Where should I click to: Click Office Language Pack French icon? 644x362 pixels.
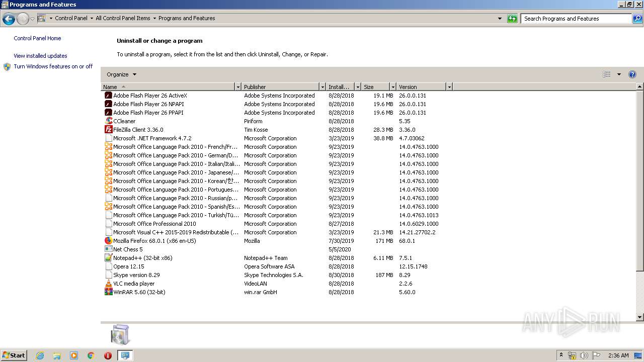tap(108, 147)
